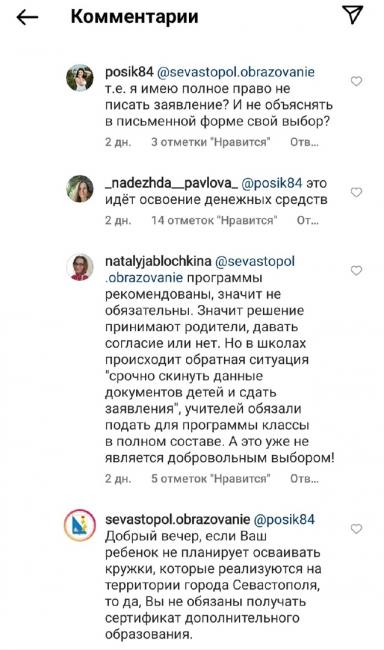Reply to the posik84 comment
This screenshot has width=384, height=650.
pos(304,142)
